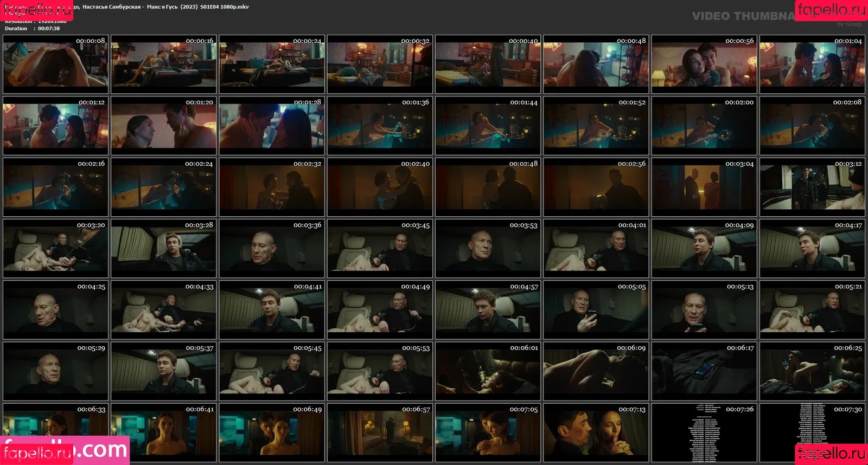Click the phone close-up frame stamped 00:06:17
868x465 pixels.
pos(704,371)
